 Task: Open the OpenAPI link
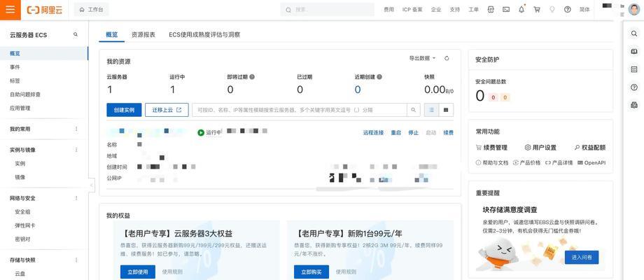591,162
